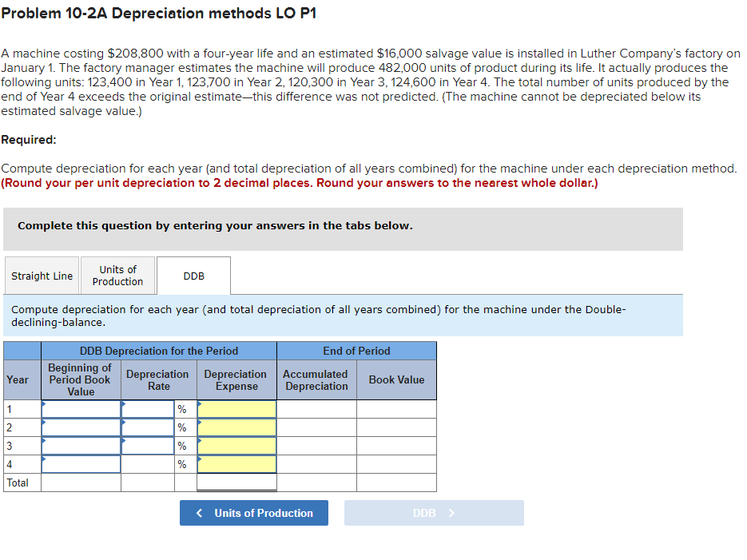The image size is (747, 560).
Task: Select Year 3 Beginning Book Value field
Action: pos(81,446)
